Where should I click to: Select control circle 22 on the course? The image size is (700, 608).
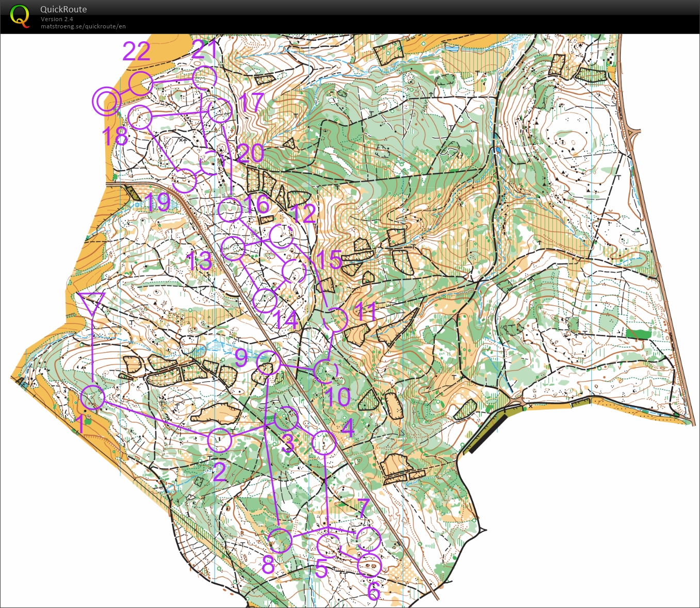pyautogui.click(x=140, y=84)
